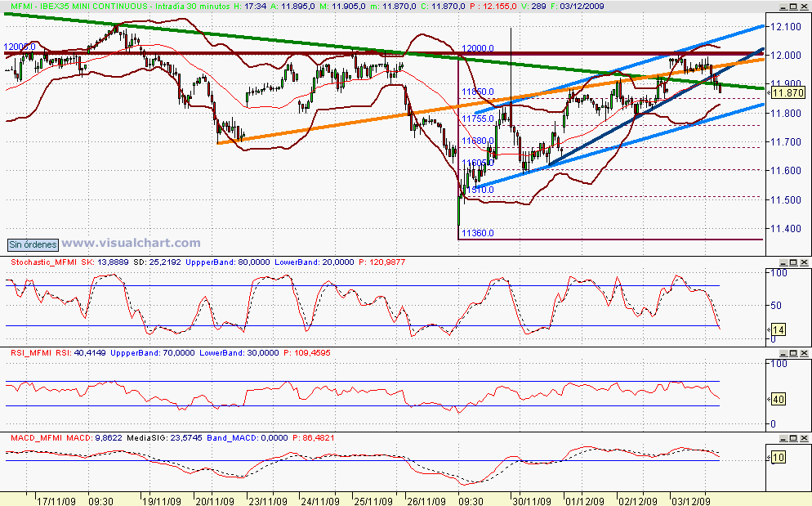Click the 'V: 289' volume value
The image size is (812, 506).
533,7
